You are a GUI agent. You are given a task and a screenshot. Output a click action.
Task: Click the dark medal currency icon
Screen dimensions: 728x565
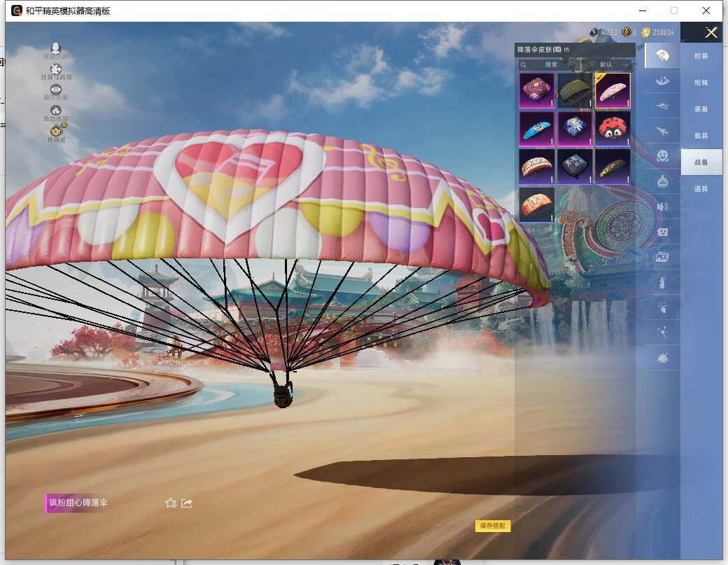626,32
